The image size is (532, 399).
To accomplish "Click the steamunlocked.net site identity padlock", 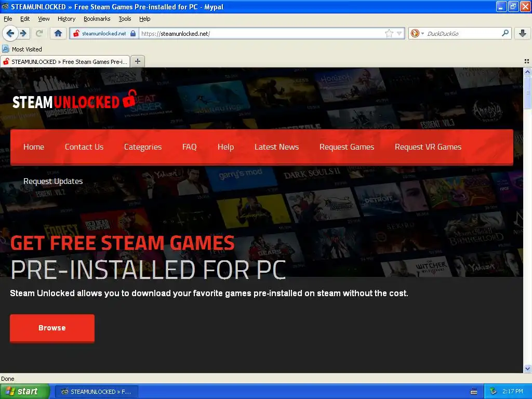I will tap(133, 33).
